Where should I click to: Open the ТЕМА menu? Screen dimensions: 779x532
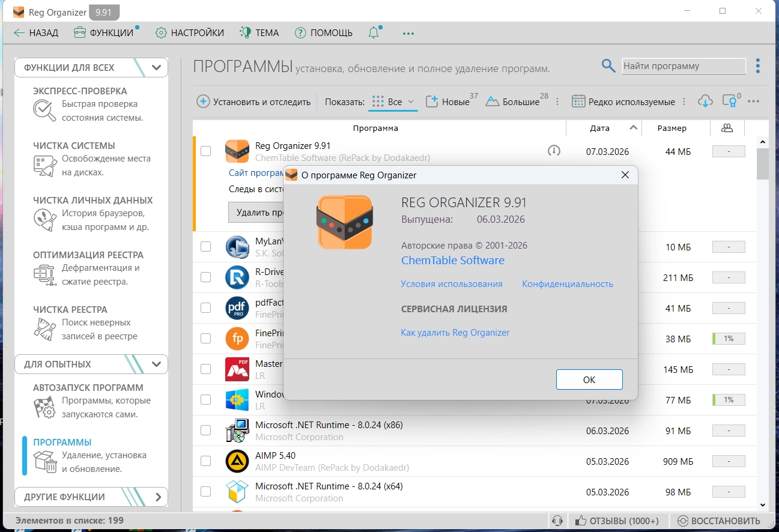259,32
